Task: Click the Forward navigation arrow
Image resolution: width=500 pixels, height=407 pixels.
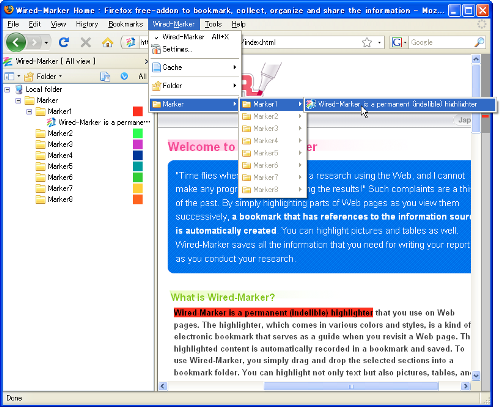Action: pos(34,43)
